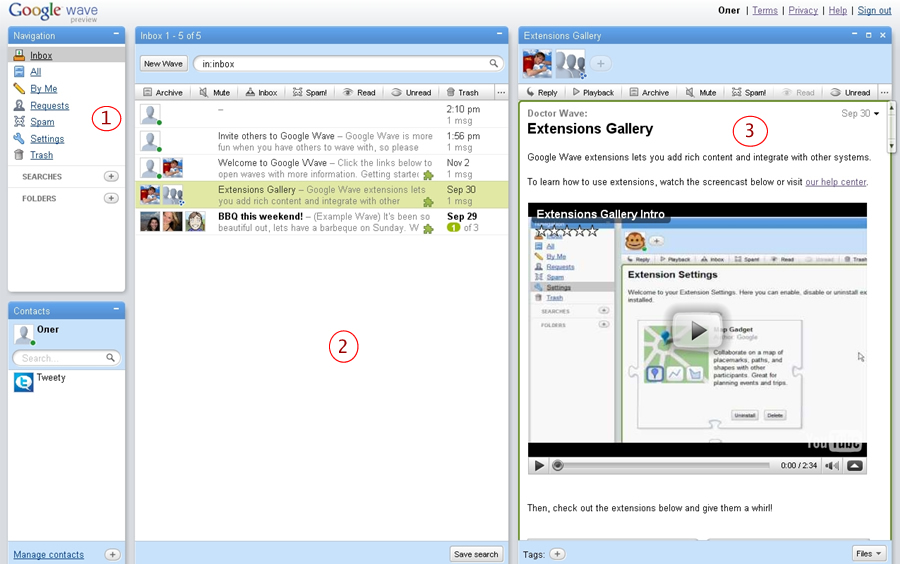Image resolution: width=900 pixels, height=564 pixels.
Task: Open the Help link
Action: (837, 10)
